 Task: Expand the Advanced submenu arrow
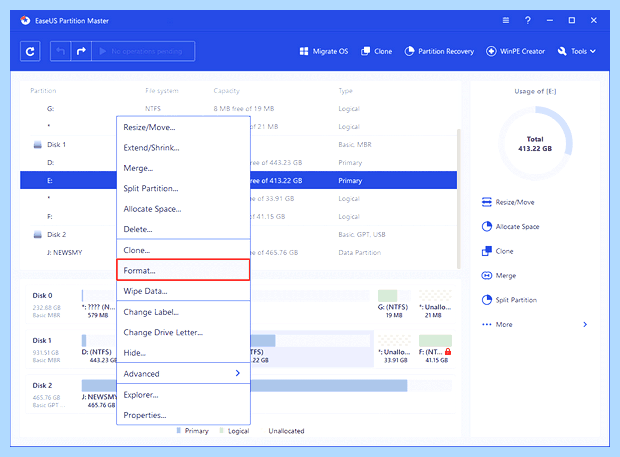coord(238,373)
